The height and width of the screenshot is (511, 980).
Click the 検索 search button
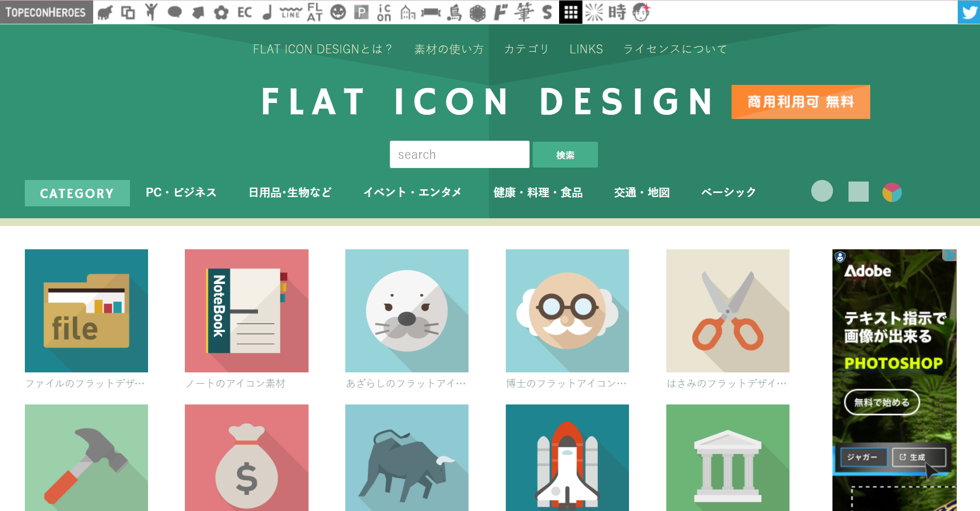[565, 155]
